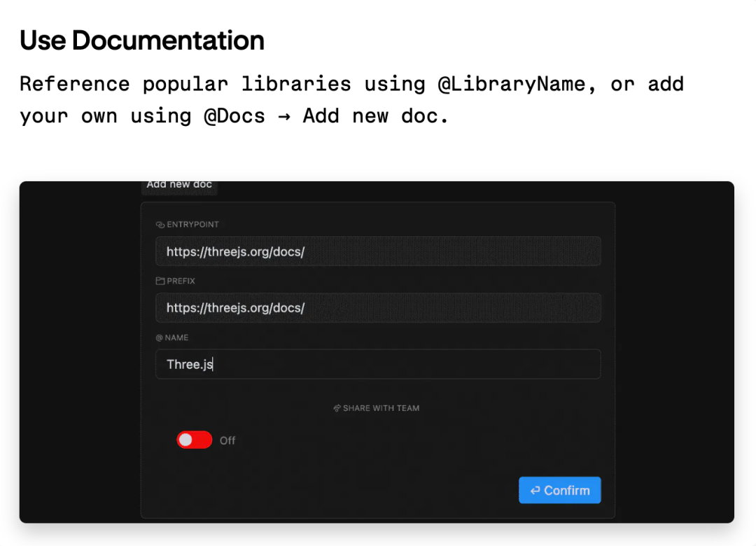This screenshot has height=546, width=756.
Task: Click the Prefix folder icon
Action: (x=160, y=281)
